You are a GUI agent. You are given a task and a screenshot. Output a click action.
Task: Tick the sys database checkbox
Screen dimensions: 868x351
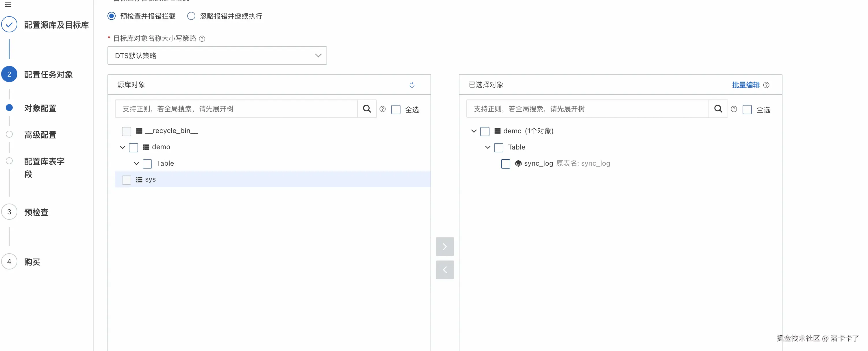(126, 180)
